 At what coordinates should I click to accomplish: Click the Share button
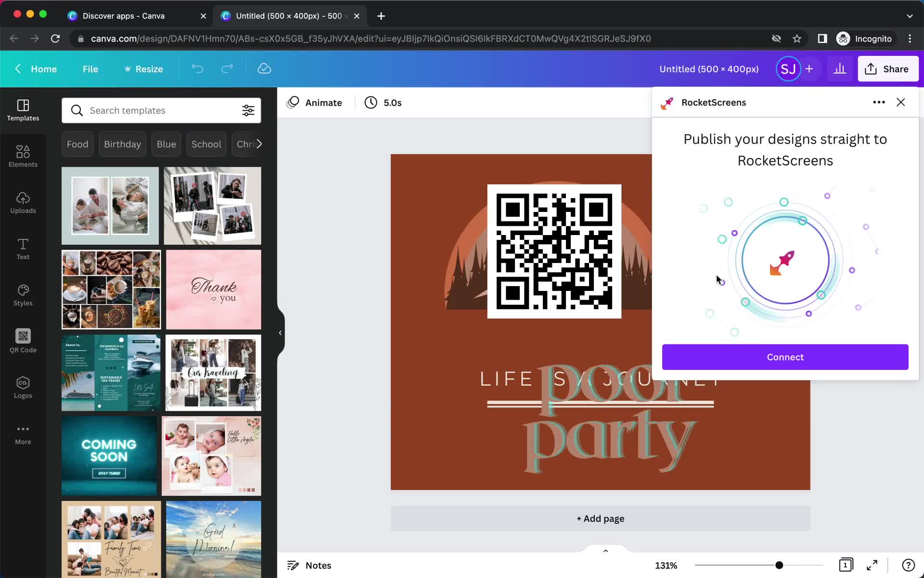(x=888, y=69)
